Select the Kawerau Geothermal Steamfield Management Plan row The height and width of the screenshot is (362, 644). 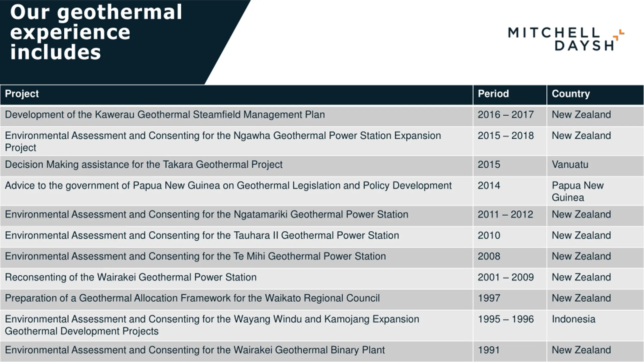[x=165, y=115]
